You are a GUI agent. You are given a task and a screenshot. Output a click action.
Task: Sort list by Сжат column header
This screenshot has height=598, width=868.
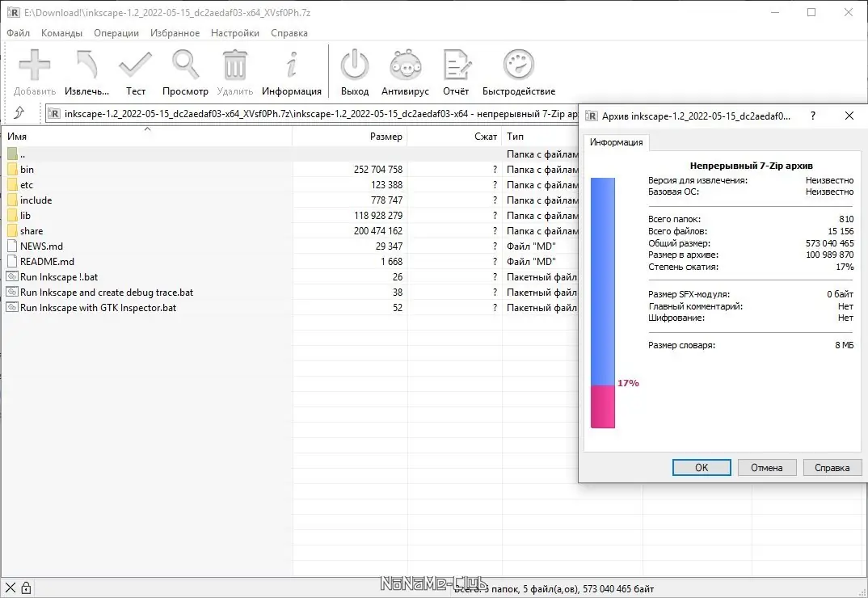click(454, 137)
